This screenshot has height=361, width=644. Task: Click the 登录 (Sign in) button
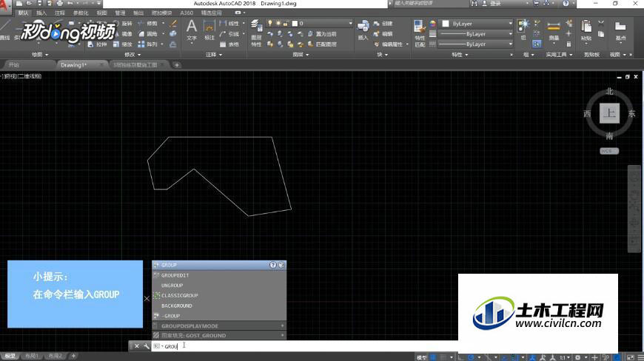496,3
